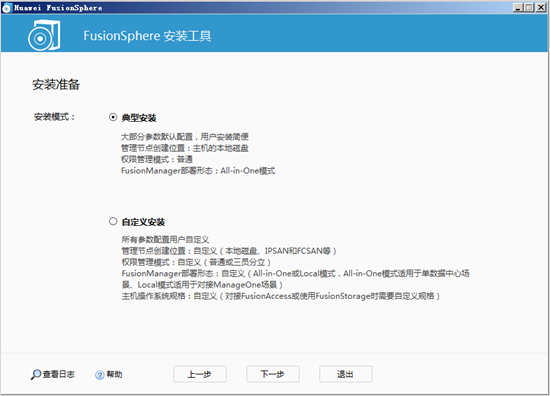Click text '权限管理模式：普通'
The image size is (550, 396).
coord(157,159)
